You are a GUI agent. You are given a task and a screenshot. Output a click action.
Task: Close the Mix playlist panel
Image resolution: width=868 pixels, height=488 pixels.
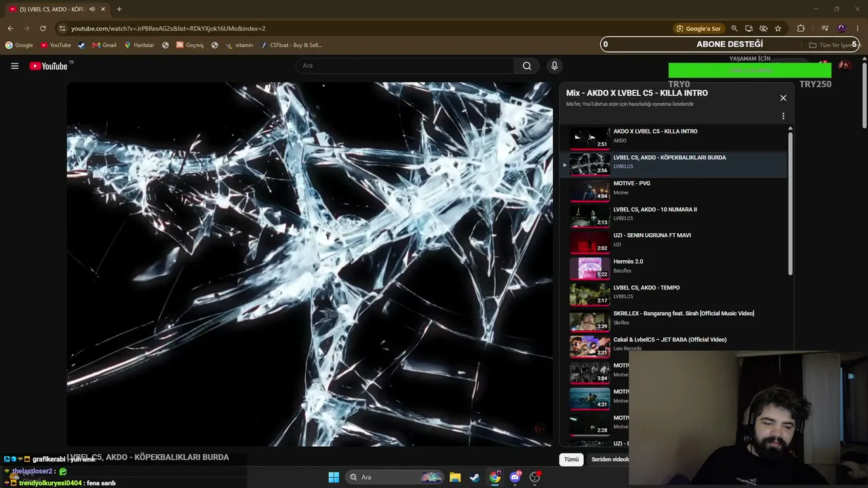point(783,98)
